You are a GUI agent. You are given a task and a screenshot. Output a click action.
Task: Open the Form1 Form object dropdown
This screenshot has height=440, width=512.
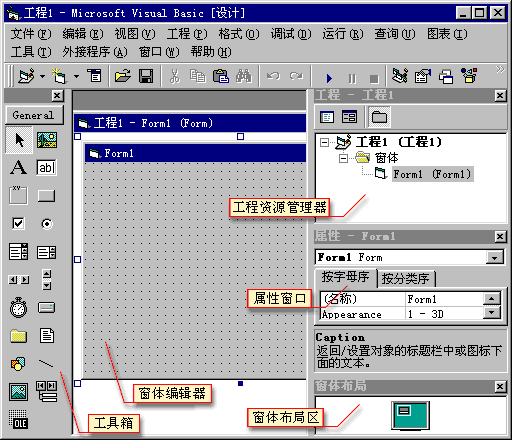[495, 258]
